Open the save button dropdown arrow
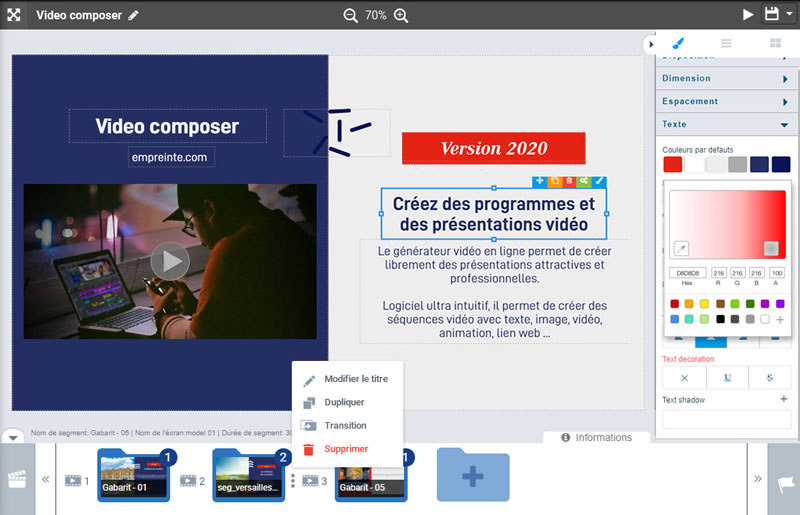 click(790, 15)
